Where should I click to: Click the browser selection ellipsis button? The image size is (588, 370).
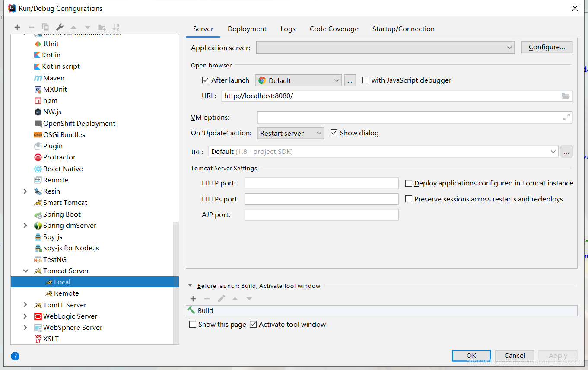point(350,80)
